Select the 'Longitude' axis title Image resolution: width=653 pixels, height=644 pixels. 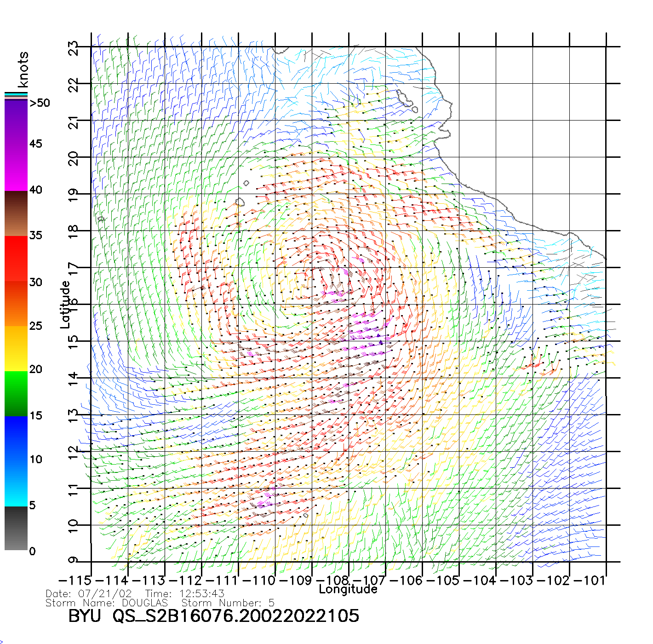(x=348, y=589)
